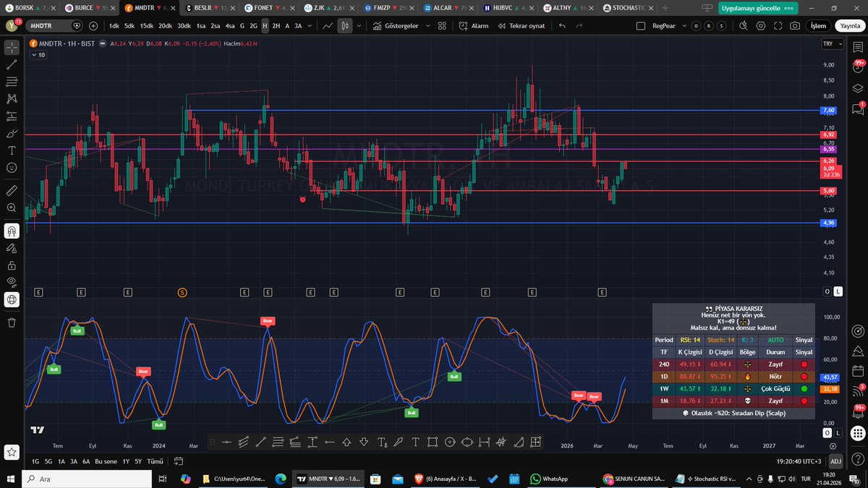Select the ruler measure tool
The image size is (868, 488).
12,191
